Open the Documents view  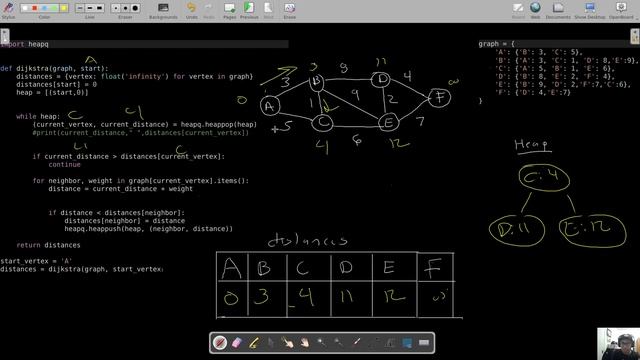(x=558, y=10)
